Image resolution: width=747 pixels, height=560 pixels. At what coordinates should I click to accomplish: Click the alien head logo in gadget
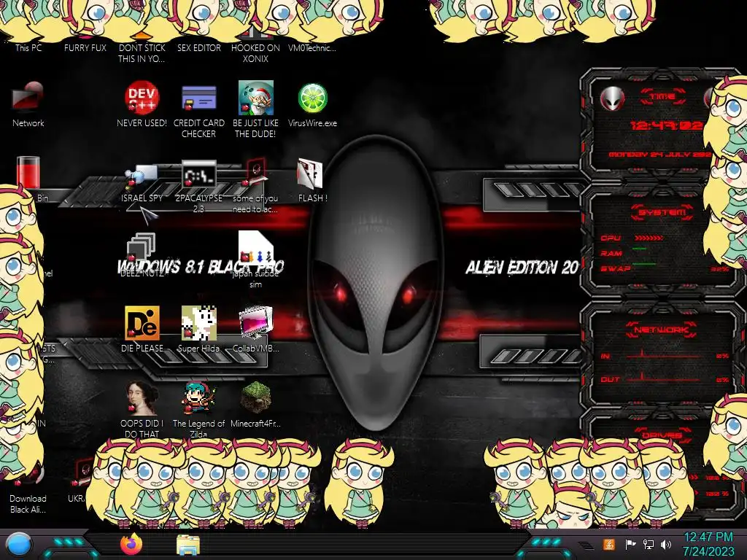click(x=612, y=99)
